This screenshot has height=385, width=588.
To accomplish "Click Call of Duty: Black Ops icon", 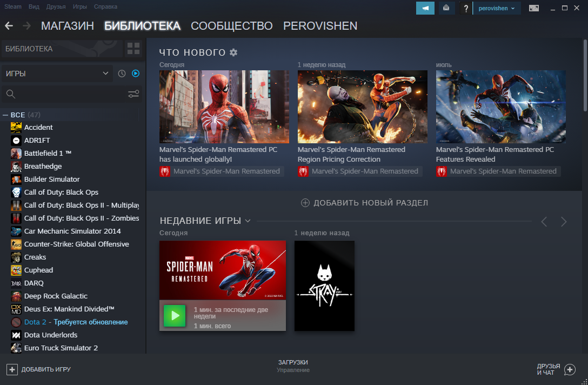I will pyautogui.click(x=16, y=192).
